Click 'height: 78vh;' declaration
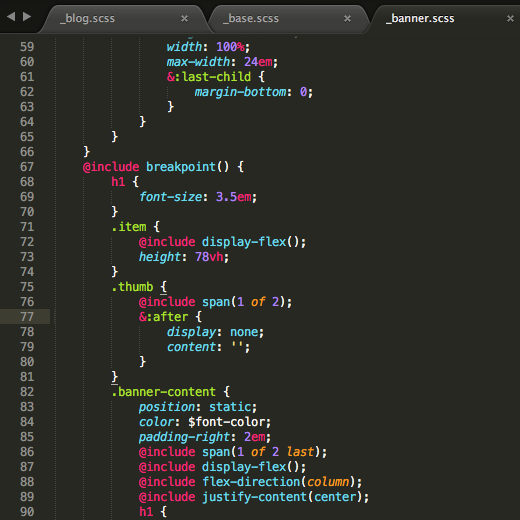Viewport: 520px width, 520px height. (184, 257)
